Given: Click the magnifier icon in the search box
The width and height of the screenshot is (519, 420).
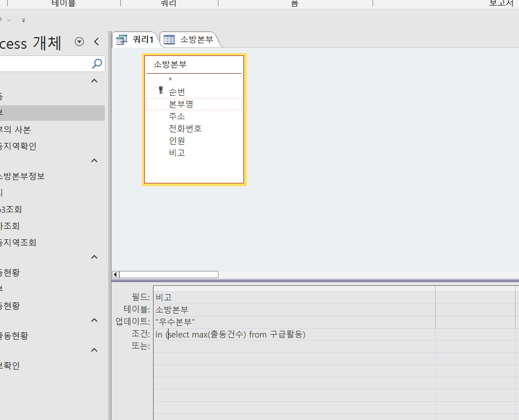Looking at the screenshot, I should click(x=97, y=64).
